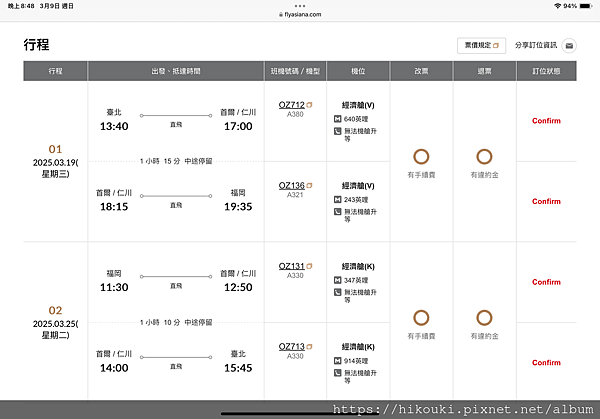Open the fare rules (票價規定) button
The image size is (600, 419).
click(x=481, y=46)
